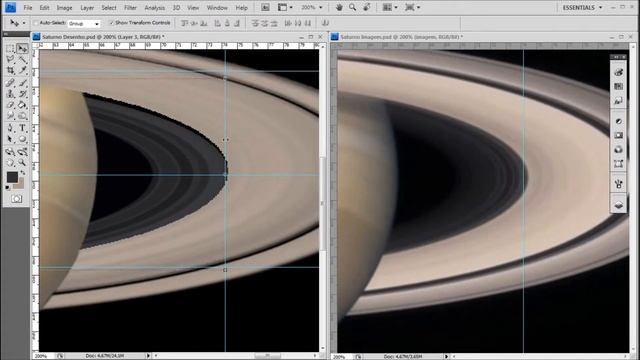The width and height of the screenshot is (640, 360).
Task: Click the foreground color swatch
Action: point(12,177)
